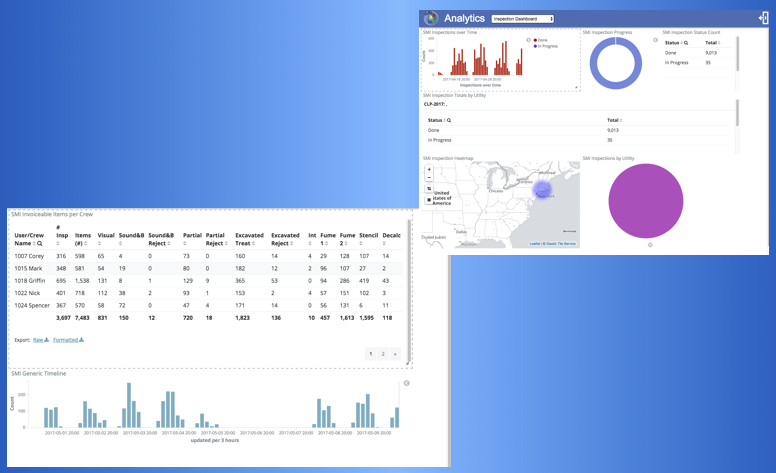Sort by Items (#) column
The image size is (776, 473).
[x=85, y=243]
